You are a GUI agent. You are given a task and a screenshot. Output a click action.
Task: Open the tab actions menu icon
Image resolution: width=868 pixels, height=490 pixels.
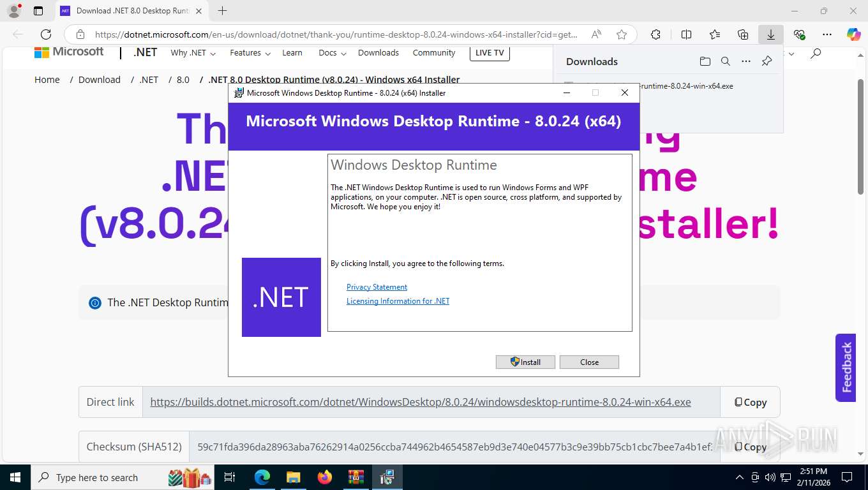pos(38,11)
